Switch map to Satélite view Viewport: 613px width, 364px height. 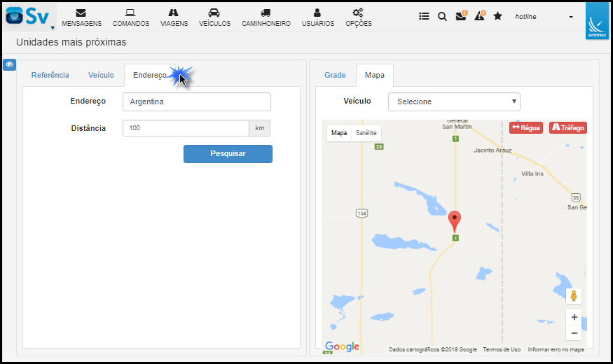pos(366,133)
